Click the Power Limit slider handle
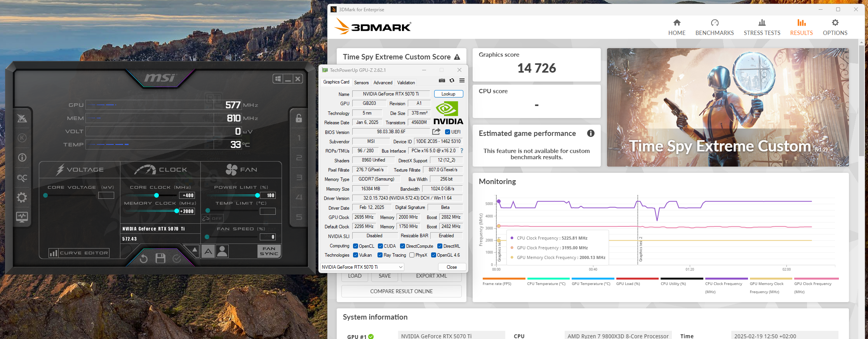Viewport: 868px width, 339px height. (257, 195)
